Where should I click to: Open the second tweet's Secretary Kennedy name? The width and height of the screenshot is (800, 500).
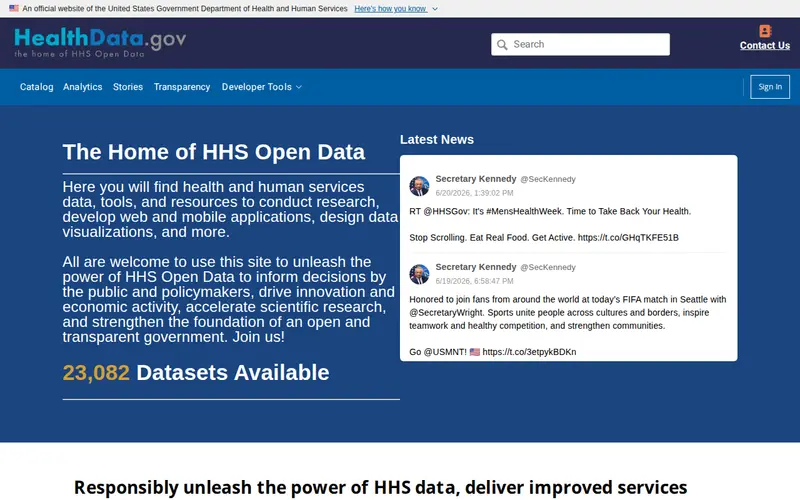click(476, 267)
